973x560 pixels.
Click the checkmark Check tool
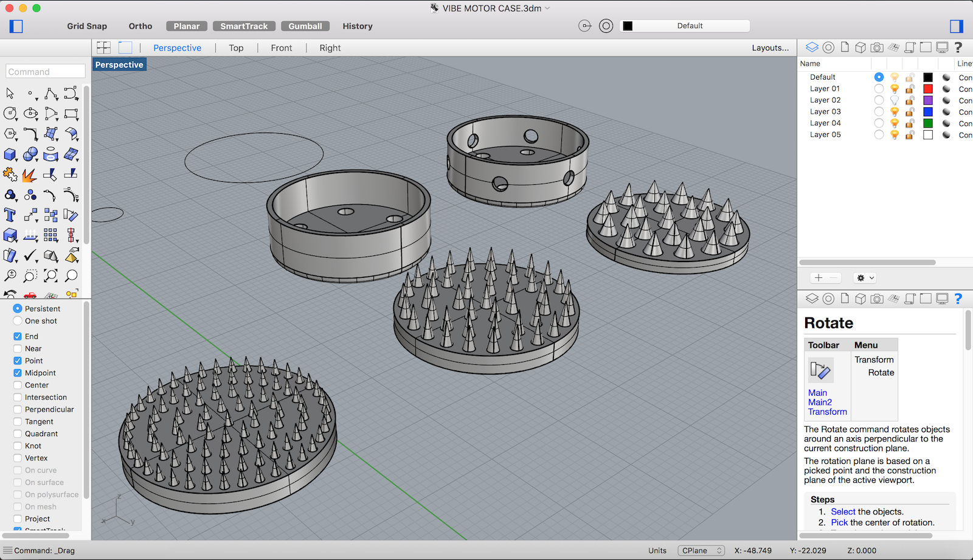pos(30,255)
